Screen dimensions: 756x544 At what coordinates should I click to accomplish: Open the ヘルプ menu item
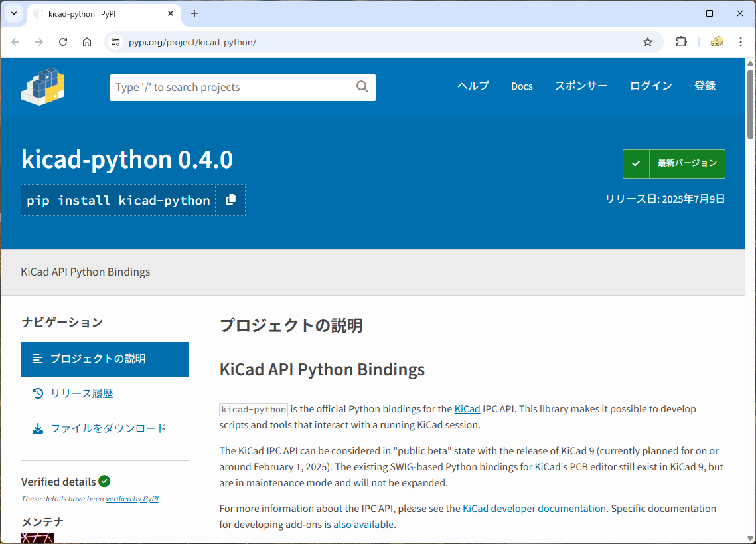[x=473, y=86]
